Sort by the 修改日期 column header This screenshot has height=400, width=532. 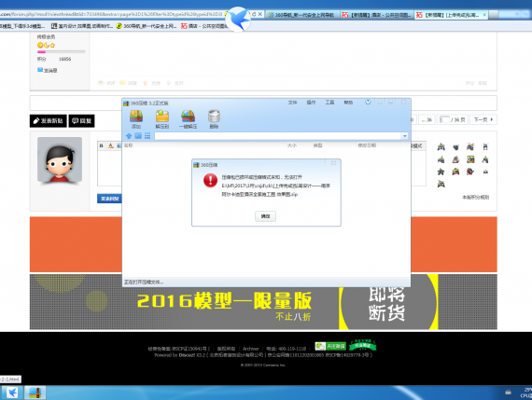(367, 145)
